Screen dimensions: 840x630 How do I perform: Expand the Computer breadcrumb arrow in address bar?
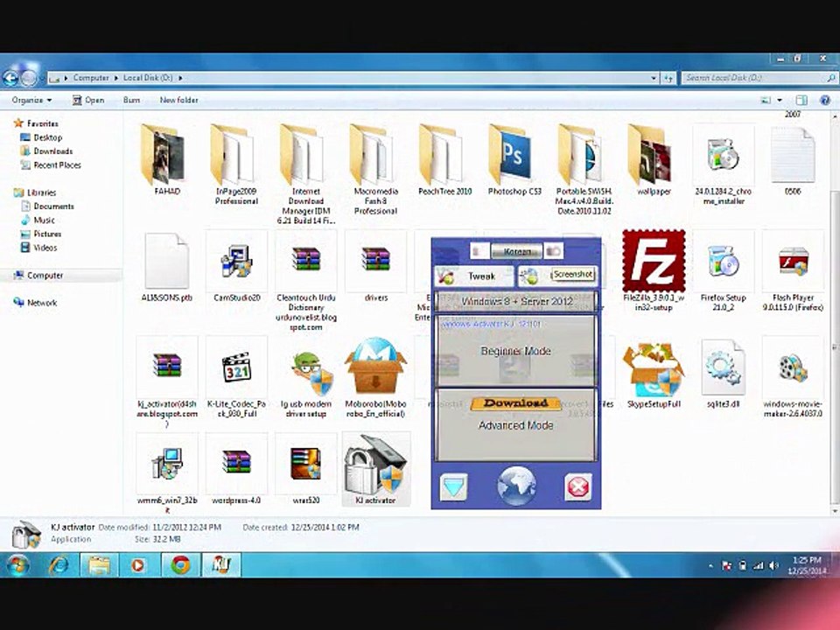115,78
